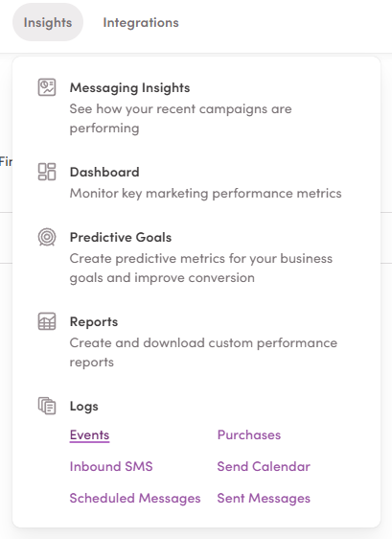Open the Send Calendar link
Screen dimensions: 392x539
(x=264, y=466)
